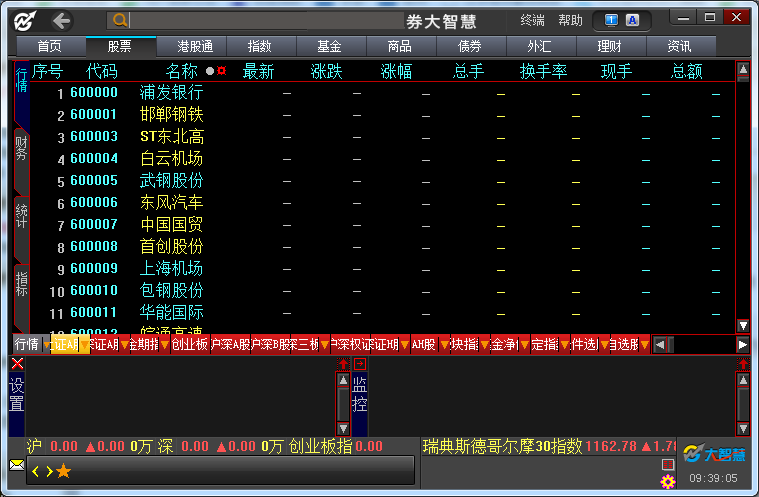Open the 基金 tab
The width and height of the screenshot is (759, 497).
pyautogui.click(x=331, y=46)
